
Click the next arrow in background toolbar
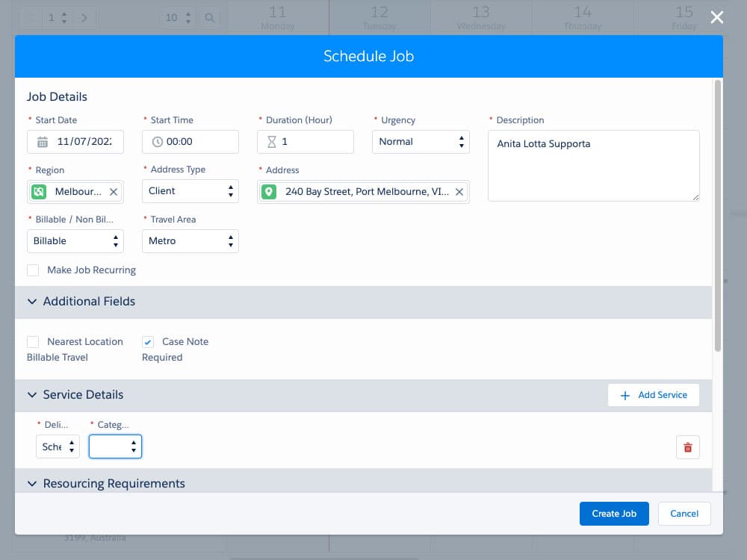click(x=84, y=18)
